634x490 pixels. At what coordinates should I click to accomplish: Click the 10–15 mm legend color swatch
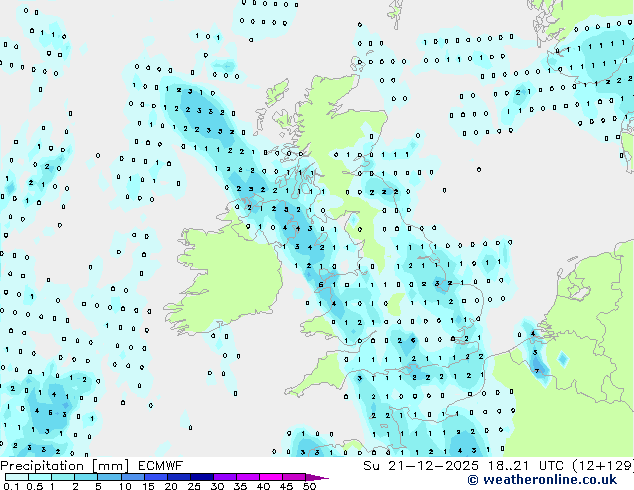click(x=133, y=477)
